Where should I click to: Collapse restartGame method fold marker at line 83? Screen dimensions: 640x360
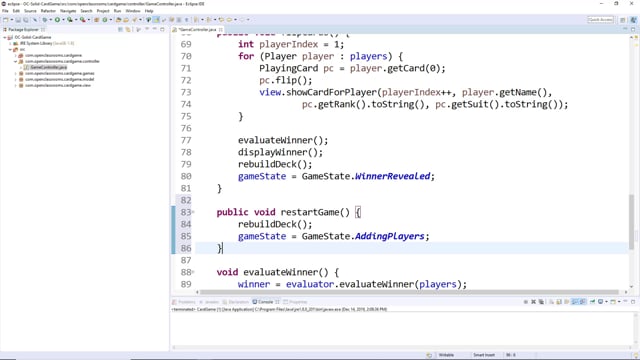click(193, 212)
